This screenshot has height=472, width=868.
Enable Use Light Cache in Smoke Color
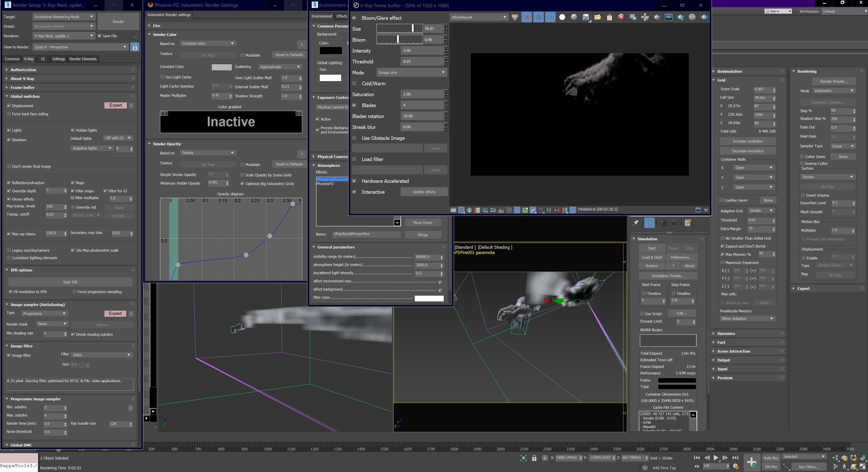(x=162, y=77)
